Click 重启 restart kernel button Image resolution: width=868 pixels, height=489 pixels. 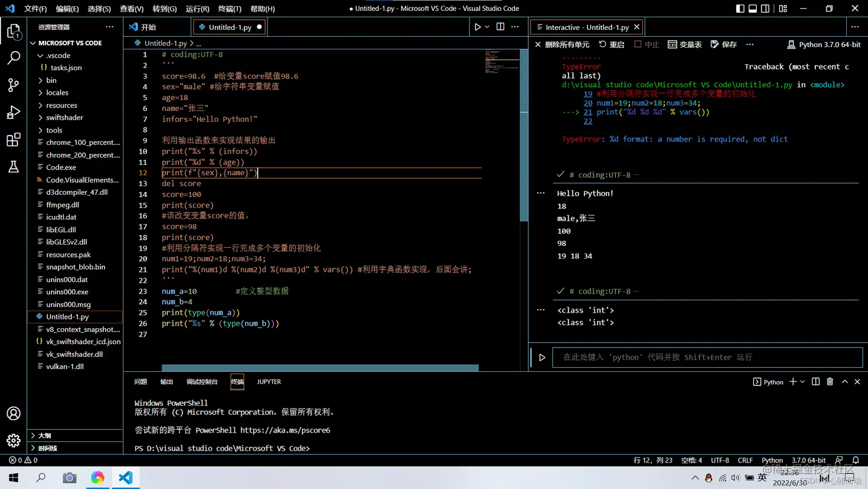pyautogui.click(x=611, y=44)
